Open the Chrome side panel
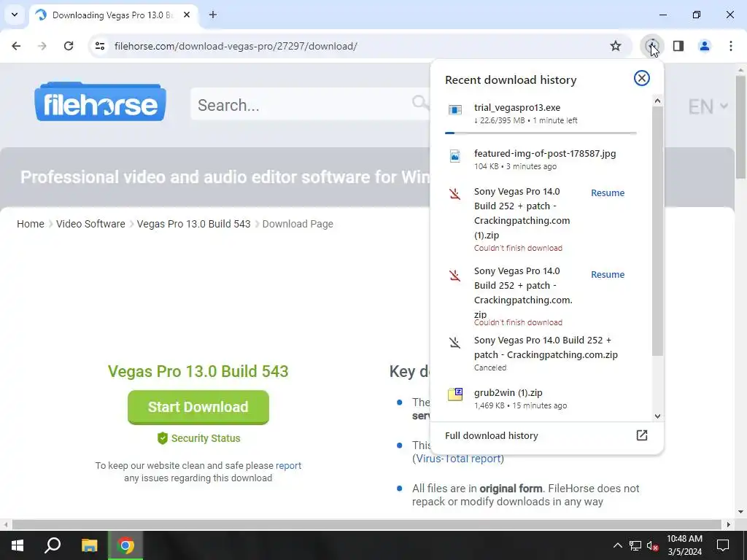This screenshot has width=747, height=560. click(x=678, y=46)
